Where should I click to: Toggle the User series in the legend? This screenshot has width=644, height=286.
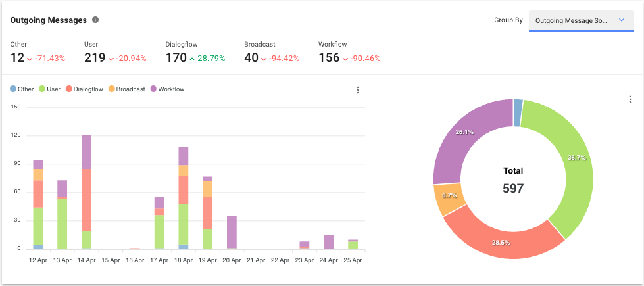click(x=49, y=89)
